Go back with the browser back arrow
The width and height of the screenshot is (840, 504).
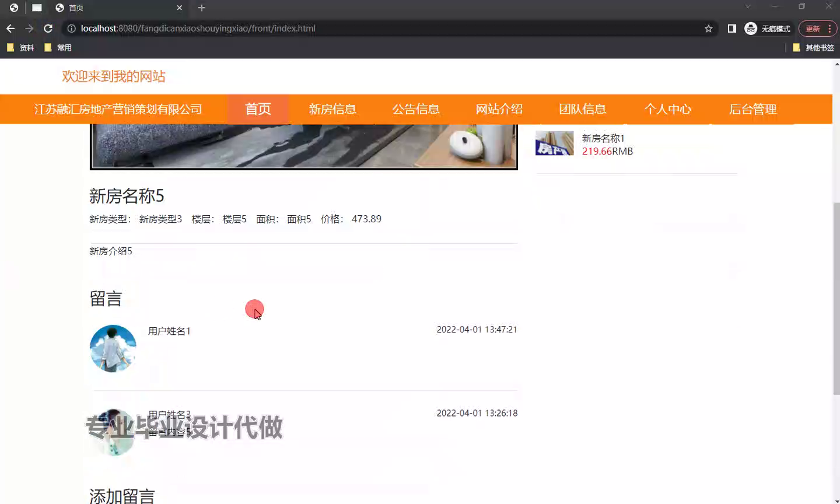click(10, 29)
